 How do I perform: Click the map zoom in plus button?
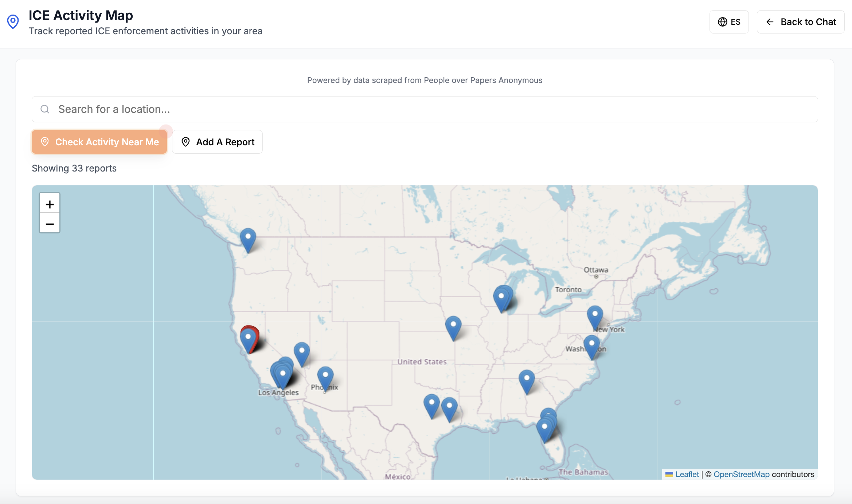(50, 204)
